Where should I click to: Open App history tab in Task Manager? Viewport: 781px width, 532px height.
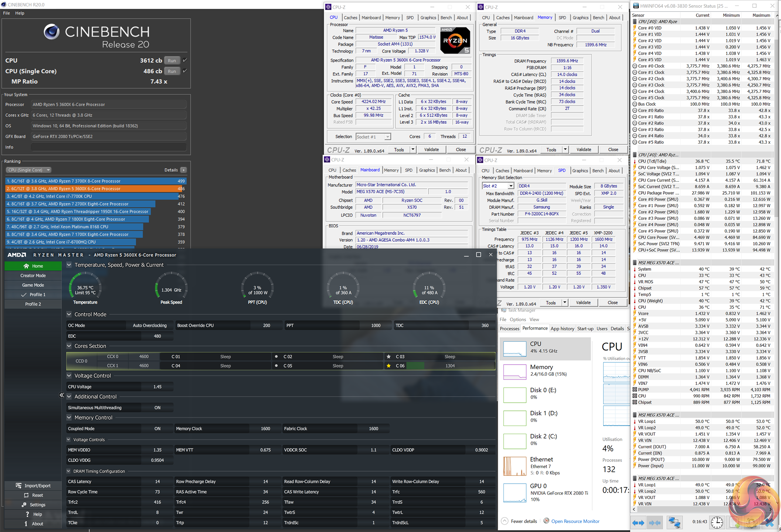[562, 328]
